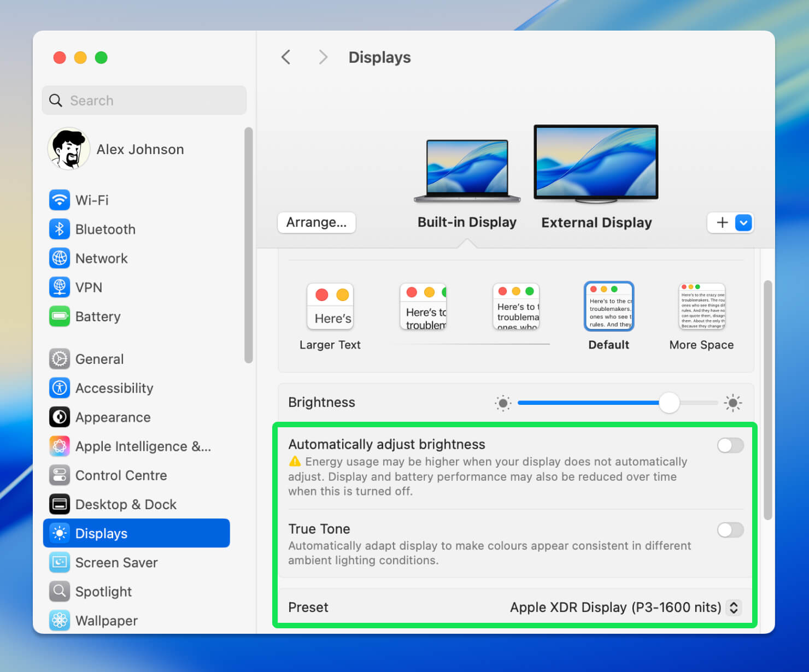
Task: Click the Preset label text
Action: point(308,607)
